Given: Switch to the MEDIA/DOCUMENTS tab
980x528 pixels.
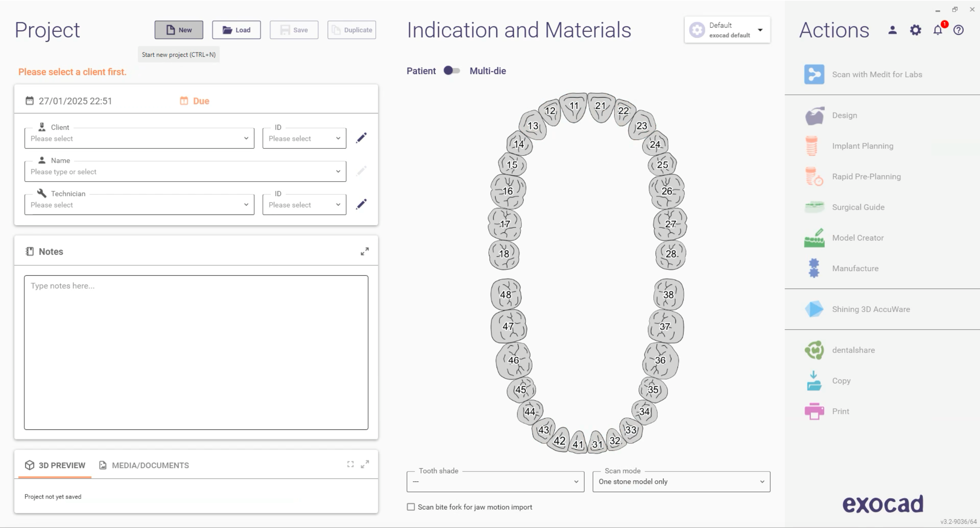Looking at the screenshot, I should tap(150, 465).
